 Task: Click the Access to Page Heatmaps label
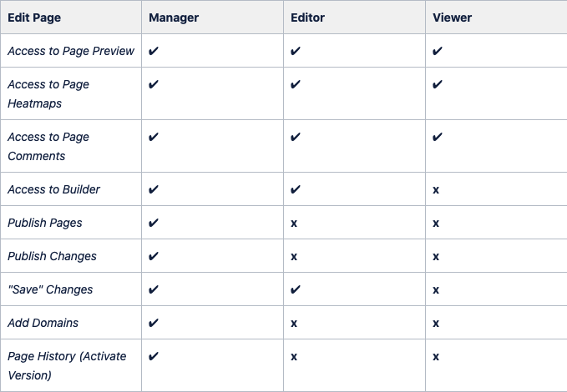pyautogui.click(x=48, y=94)
